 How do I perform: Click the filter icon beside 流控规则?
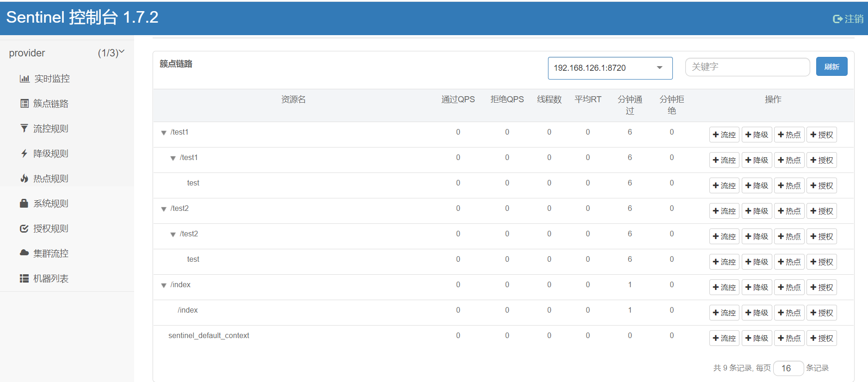coord(24,128)
